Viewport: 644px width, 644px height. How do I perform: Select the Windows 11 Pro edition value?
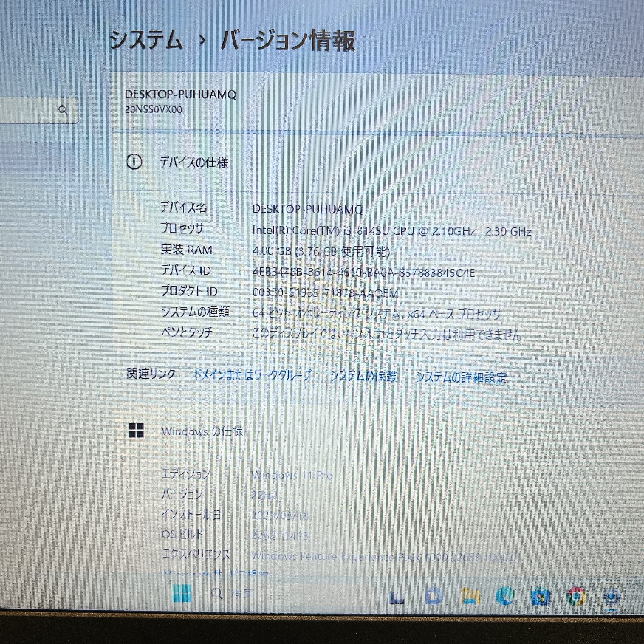[x=292, y=475]
